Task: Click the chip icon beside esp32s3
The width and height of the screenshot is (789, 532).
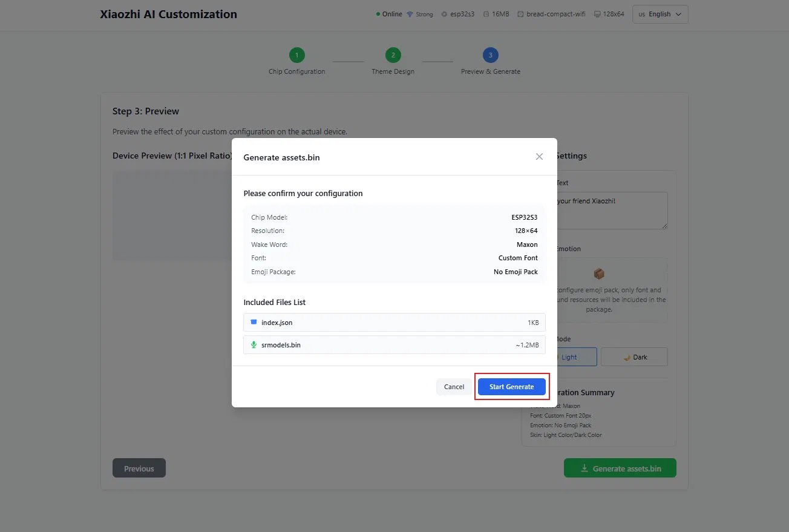Action: point(444,14)
